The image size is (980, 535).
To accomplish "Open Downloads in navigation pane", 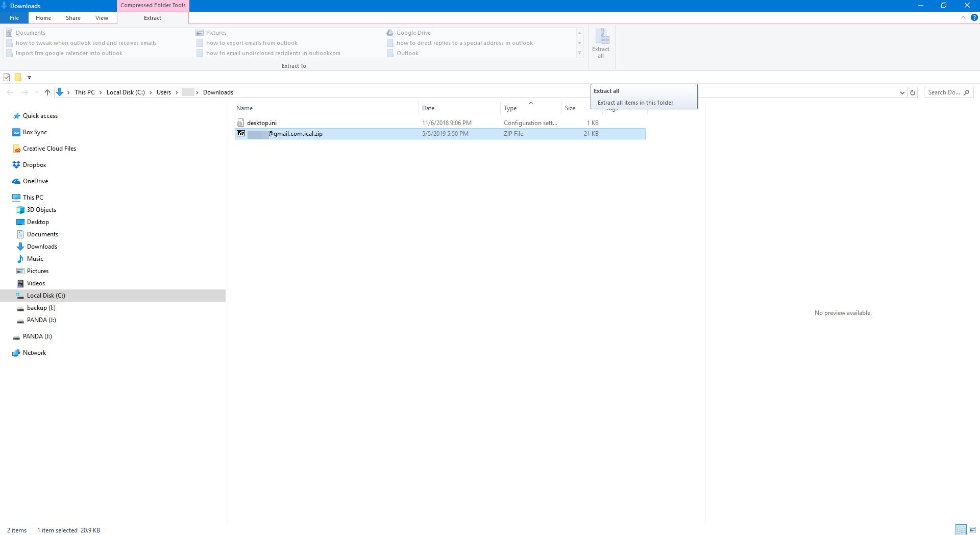I will [x=42, y=247].
